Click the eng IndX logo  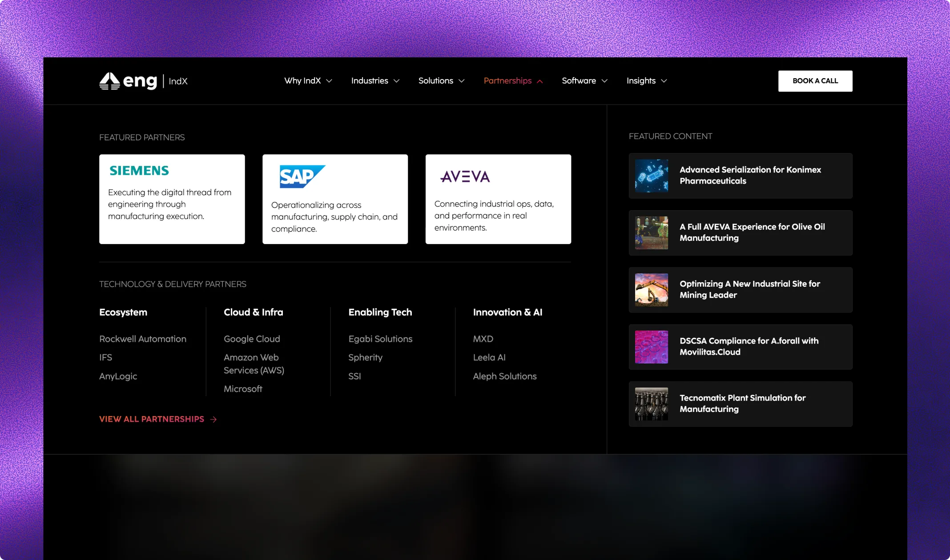point(142,81)
